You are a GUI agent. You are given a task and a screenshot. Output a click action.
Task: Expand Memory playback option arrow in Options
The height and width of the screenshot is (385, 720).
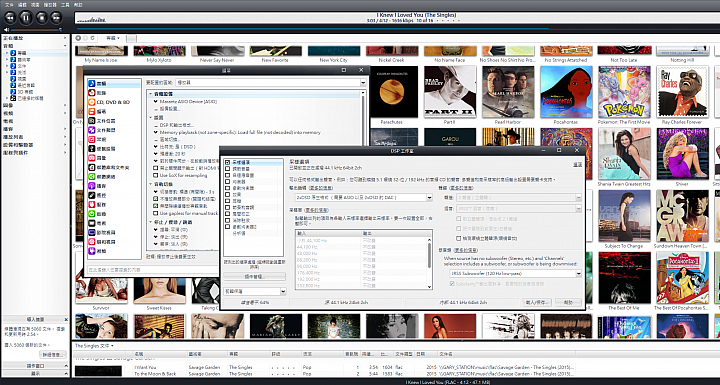click(x=156, y=132)
